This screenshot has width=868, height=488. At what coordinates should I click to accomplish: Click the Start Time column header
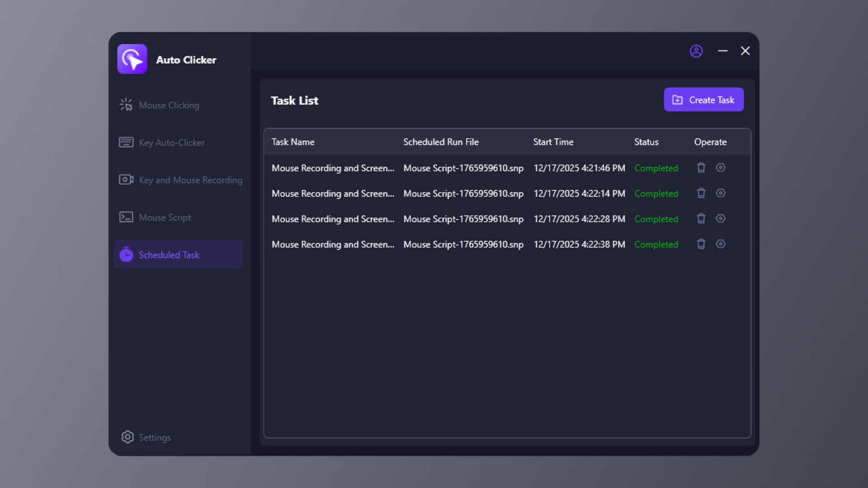(x=553, y=141)
